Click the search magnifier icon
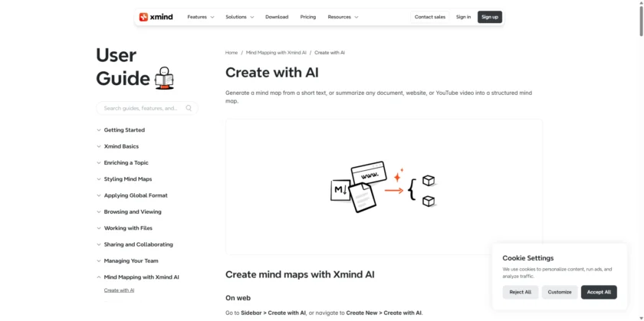This screenshot has height=321, width=644. click(x=189, y=108)
